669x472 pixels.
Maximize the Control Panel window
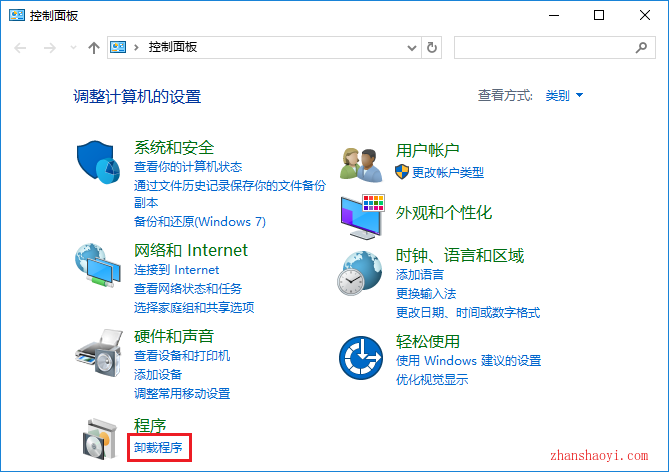(599, 15)
